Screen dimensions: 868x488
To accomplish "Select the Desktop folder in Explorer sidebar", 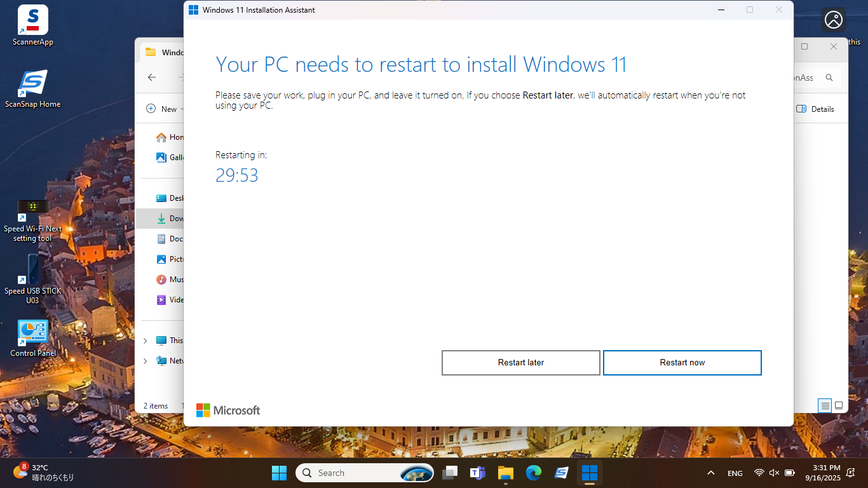I will tap(170, 198).
